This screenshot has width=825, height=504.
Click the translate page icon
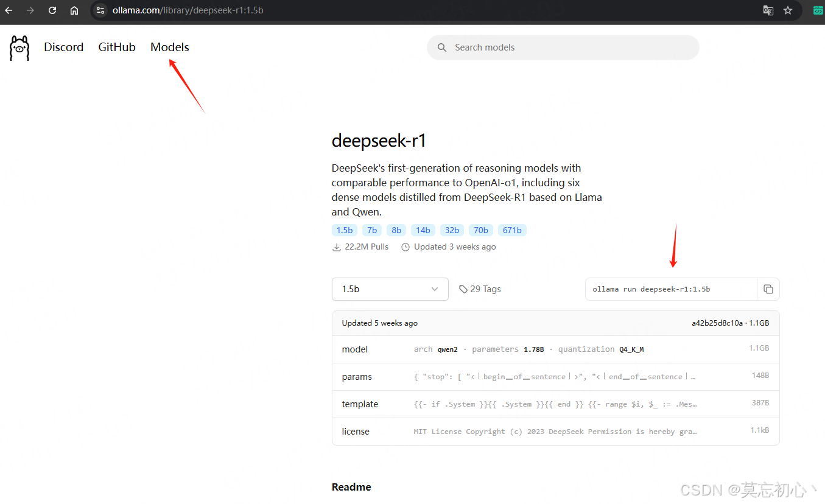[768, 10]
